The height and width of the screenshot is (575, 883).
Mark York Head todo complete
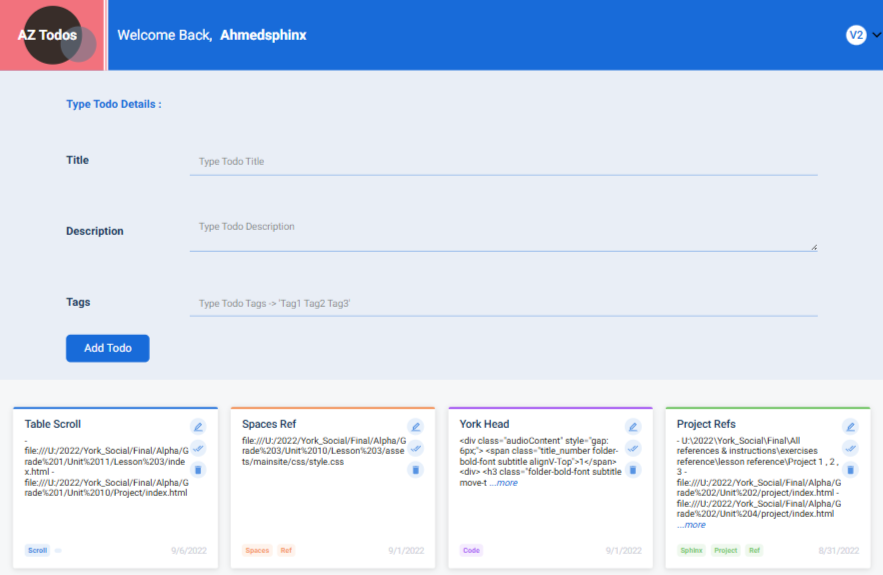633,448
